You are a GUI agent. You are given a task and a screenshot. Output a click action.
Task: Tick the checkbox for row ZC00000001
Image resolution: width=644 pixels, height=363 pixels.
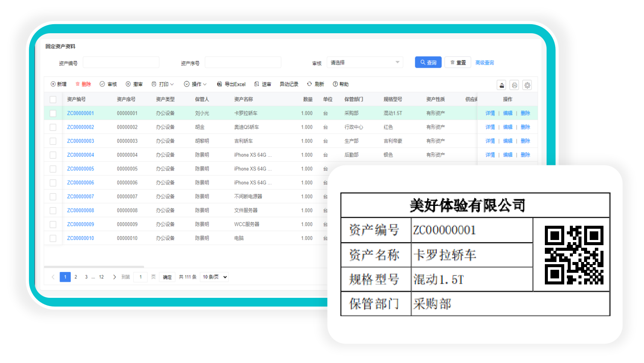pos(53,114)
